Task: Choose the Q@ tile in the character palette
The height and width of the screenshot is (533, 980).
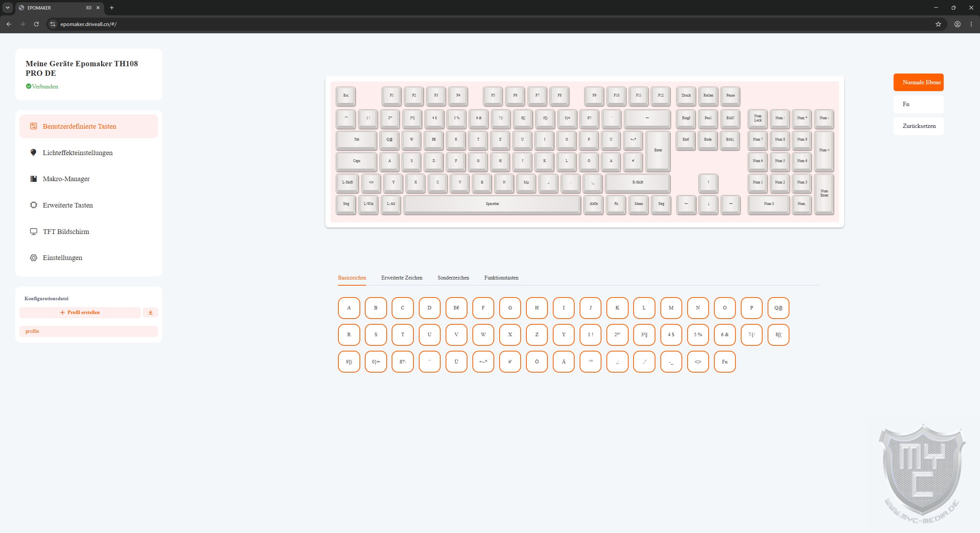Action: tap(778, 308)
